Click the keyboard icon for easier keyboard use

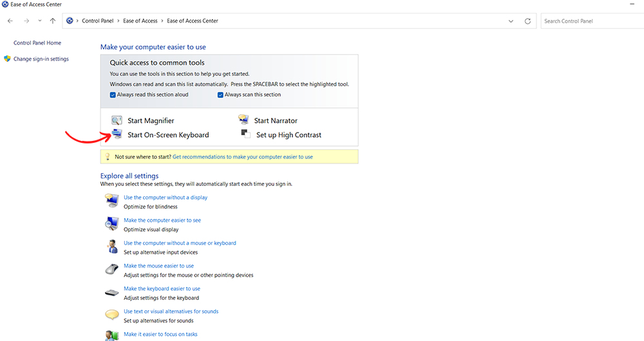point(111,293)
